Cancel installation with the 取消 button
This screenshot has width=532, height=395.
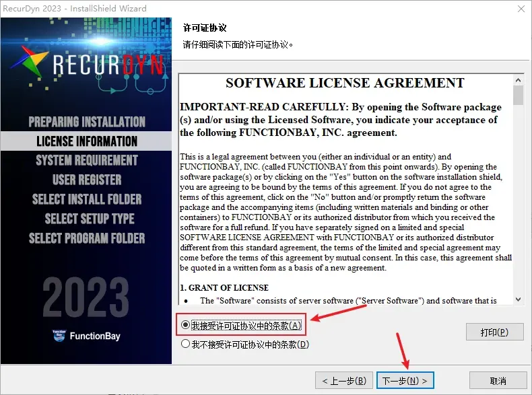(498, 380)
